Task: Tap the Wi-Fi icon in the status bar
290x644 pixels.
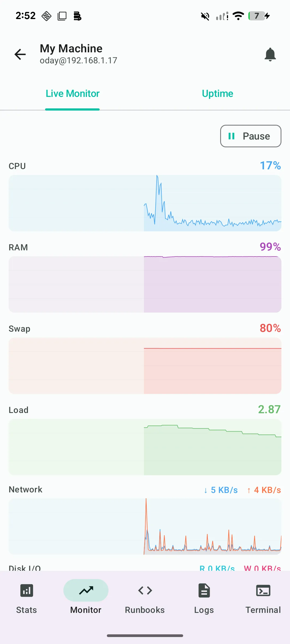Action: (x=238, y=16)
